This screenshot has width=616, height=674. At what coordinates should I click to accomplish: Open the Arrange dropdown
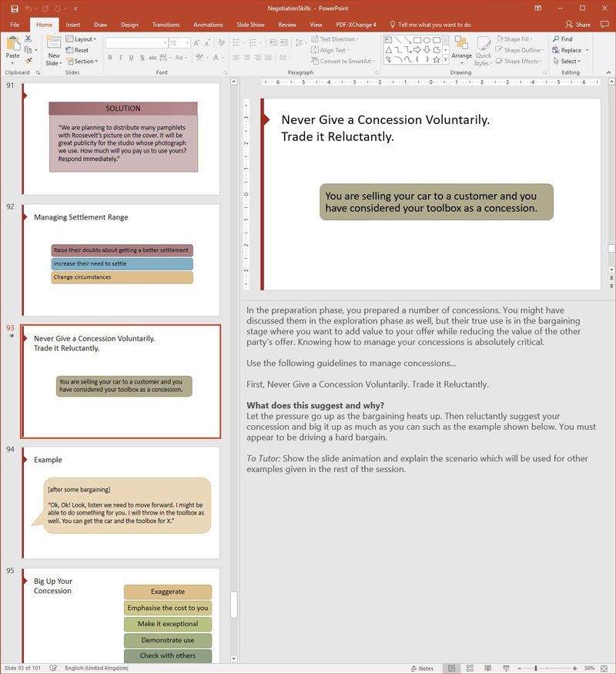pyautogui.click(x=462, y=51)
